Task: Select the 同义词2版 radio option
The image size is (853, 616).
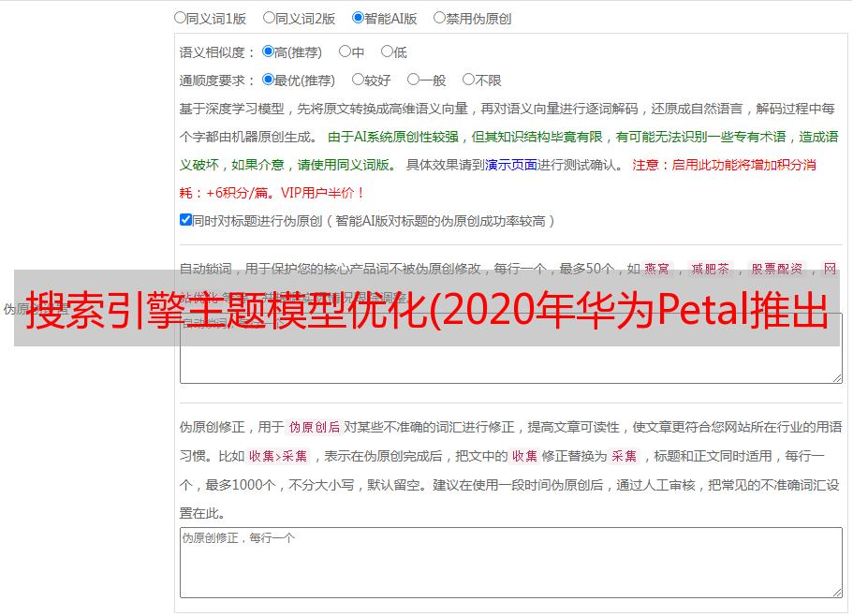Action: click(x=269, y=18)
